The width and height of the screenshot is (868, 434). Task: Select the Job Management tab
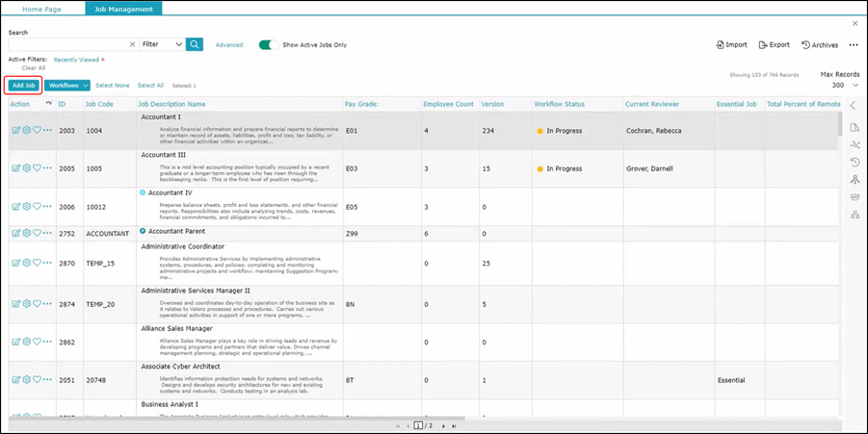[x=123, y=8]
